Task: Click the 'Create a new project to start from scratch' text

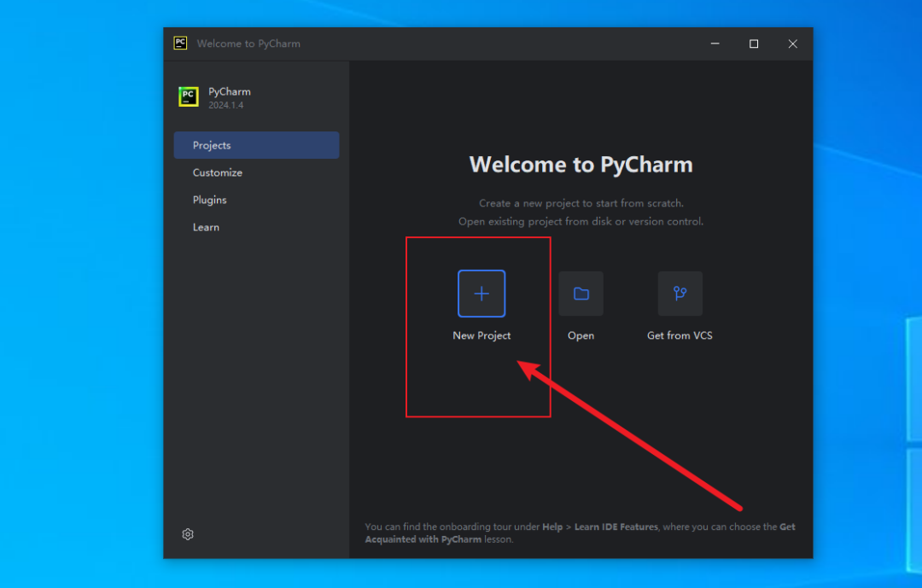Action: [x=581, y=203]
